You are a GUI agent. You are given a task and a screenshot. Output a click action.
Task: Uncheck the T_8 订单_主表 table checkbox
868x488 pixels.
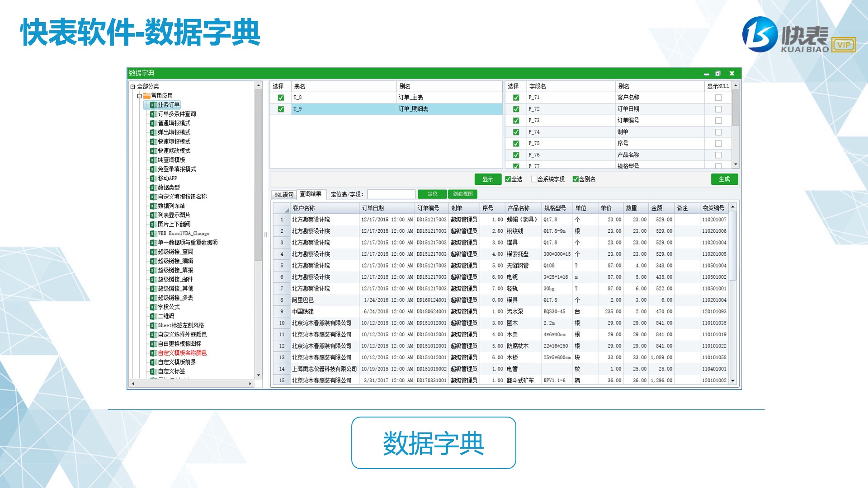pyautogui.click(x=281, y=98)
